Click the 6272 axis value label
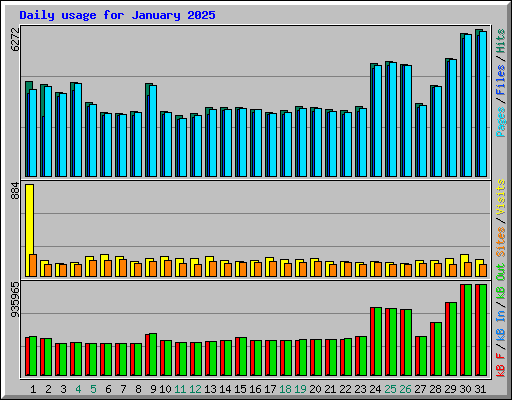512x400 pixels. coord(15,39)
